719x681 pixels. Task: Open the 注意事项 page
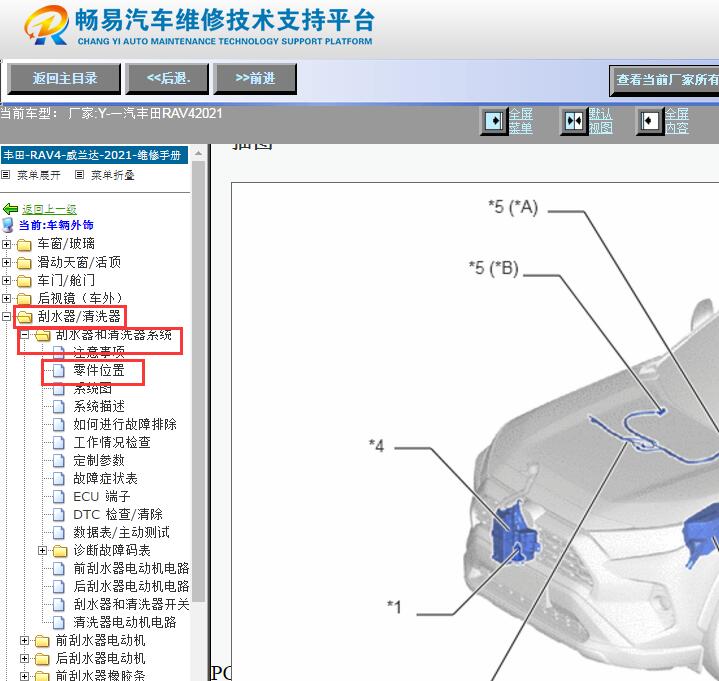[x=99, y=352]
